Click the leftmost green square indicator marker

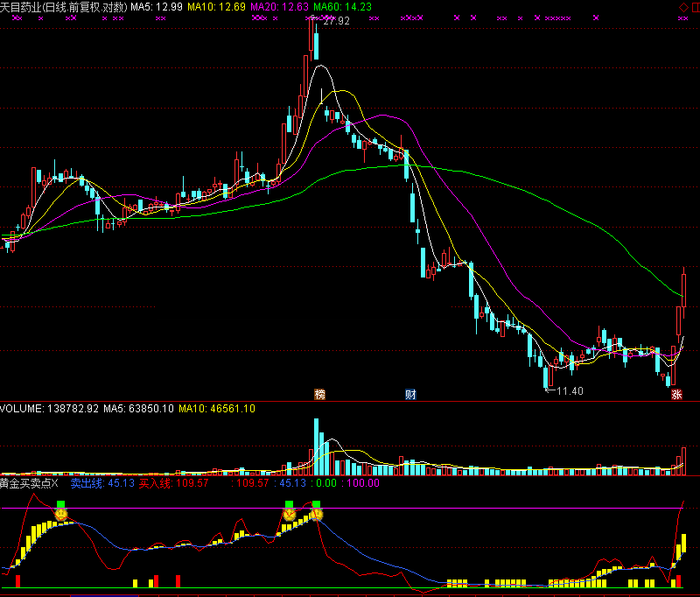(61, 504)
